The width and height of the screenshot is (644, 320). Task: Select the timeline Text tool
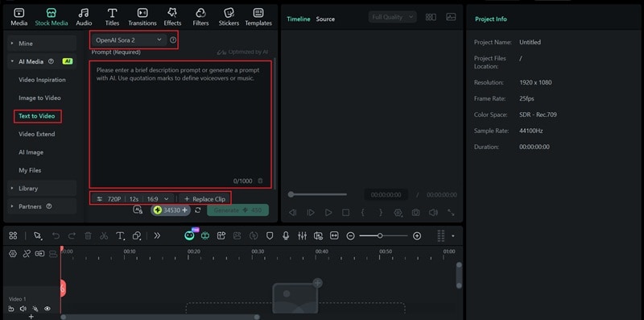120,235
